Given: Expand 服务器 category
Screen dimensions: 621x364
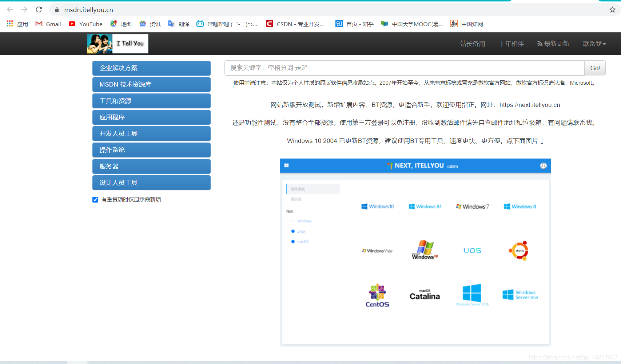Looking at the screenshot, I should click(x=151, y=166).
